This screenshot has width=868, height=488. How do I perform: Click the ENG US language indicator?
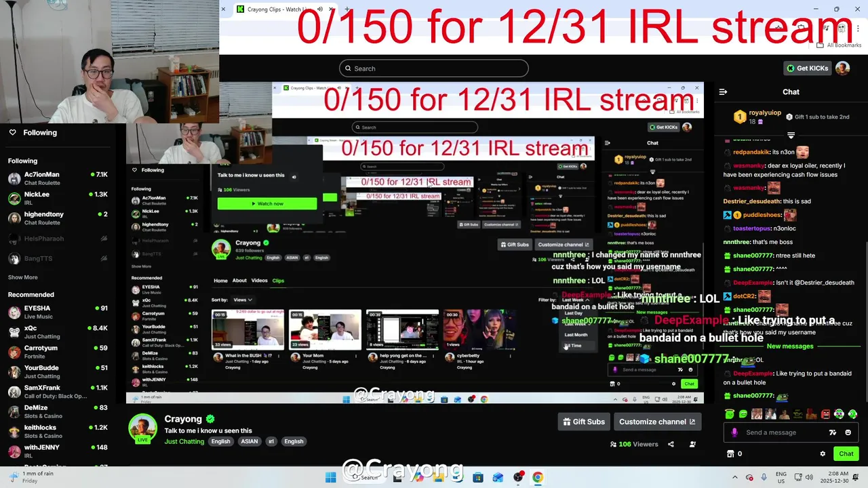coord(781,477)
